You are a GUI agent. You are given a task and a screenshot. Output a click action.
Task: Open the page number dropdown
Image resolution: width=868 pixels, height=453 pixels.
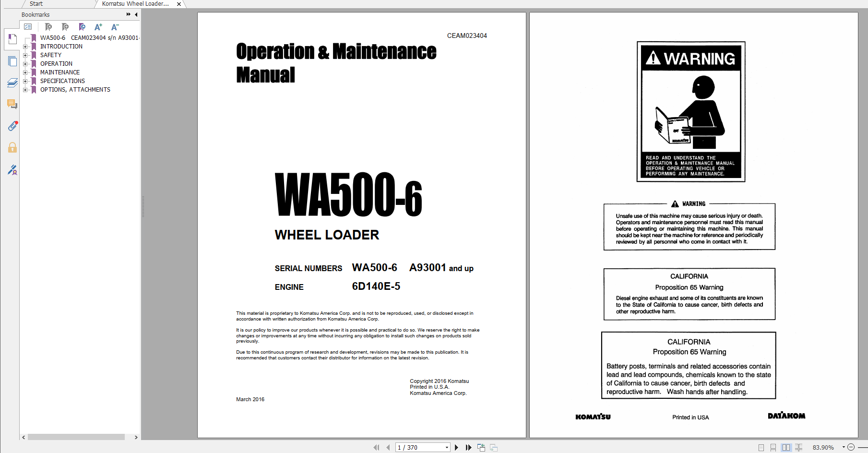click(447, 447)
